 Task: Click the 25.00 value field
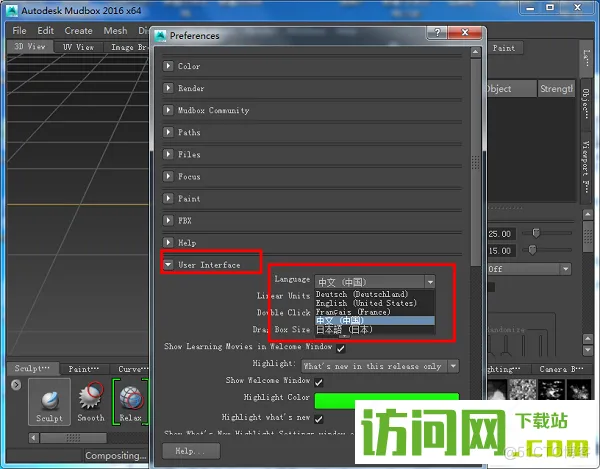click(501, 234)
